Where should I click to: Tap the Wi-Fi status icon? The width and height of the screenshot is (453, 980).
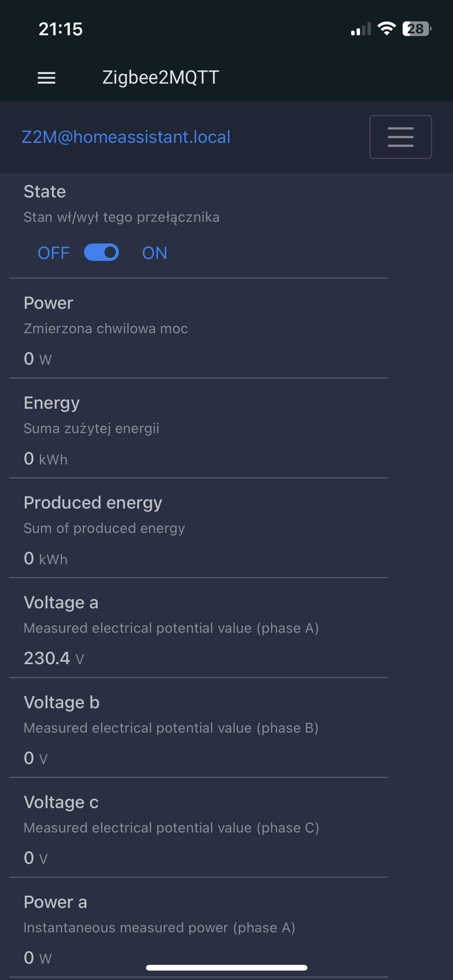tap(386, 29)
